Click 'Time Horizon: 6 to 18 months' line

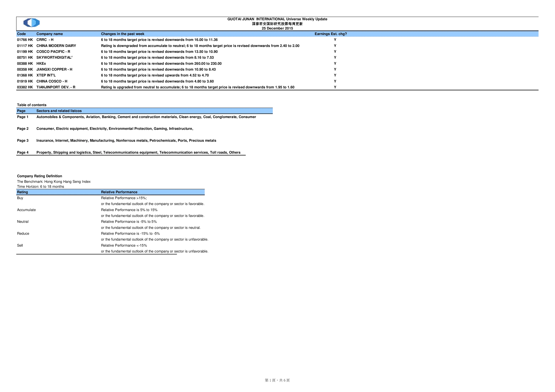coord(40,187)
